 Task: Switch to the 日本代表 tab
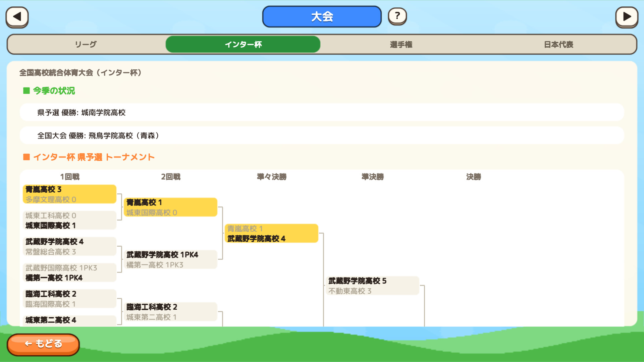(x=558, y=44)
